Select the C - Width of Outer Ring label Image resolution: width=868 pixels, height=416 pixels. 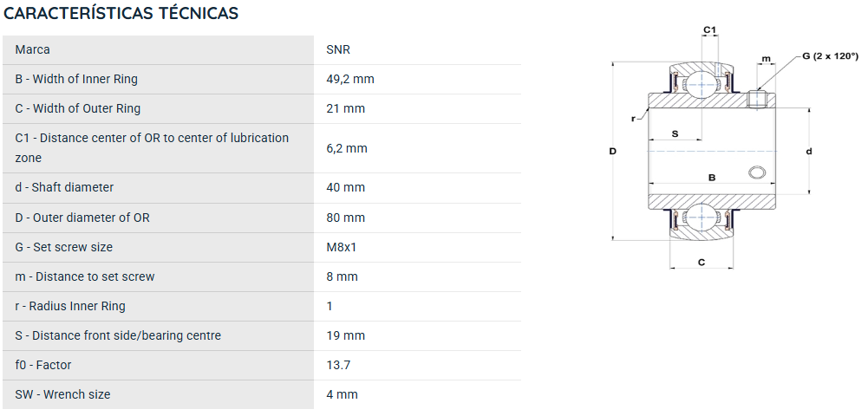click(x=77, y=108)
